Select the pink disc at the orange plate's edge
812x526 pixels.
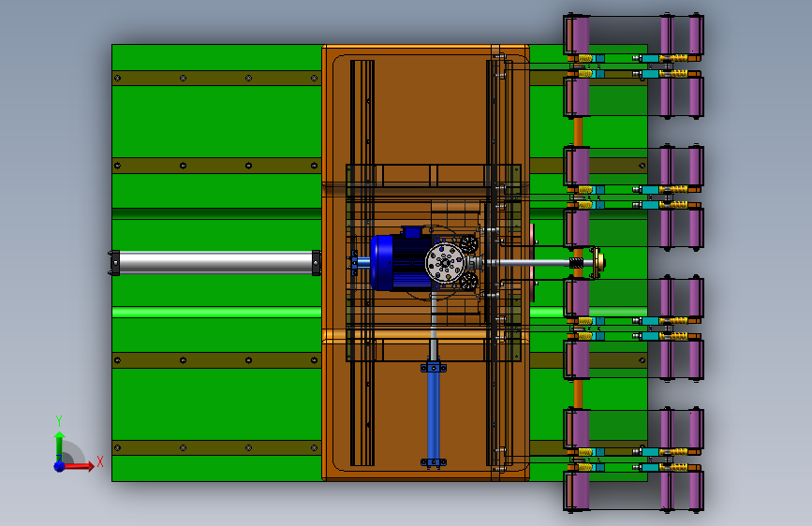[x=534, y=262]
